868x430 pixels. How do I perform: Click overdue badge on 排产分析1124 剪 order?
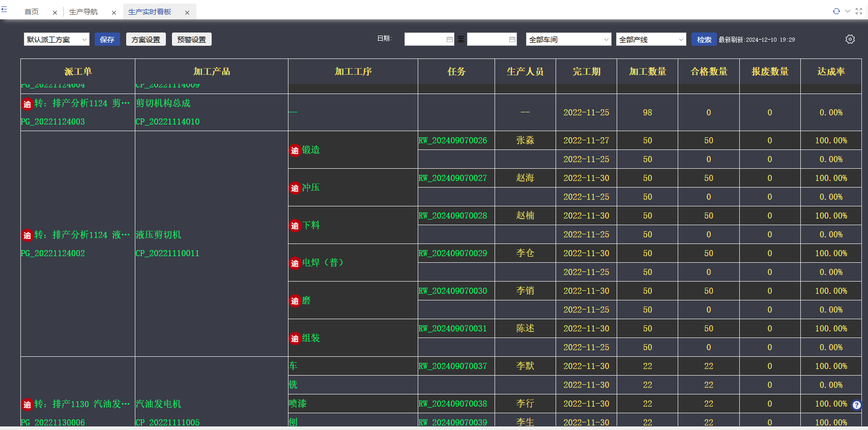point(27,104)
